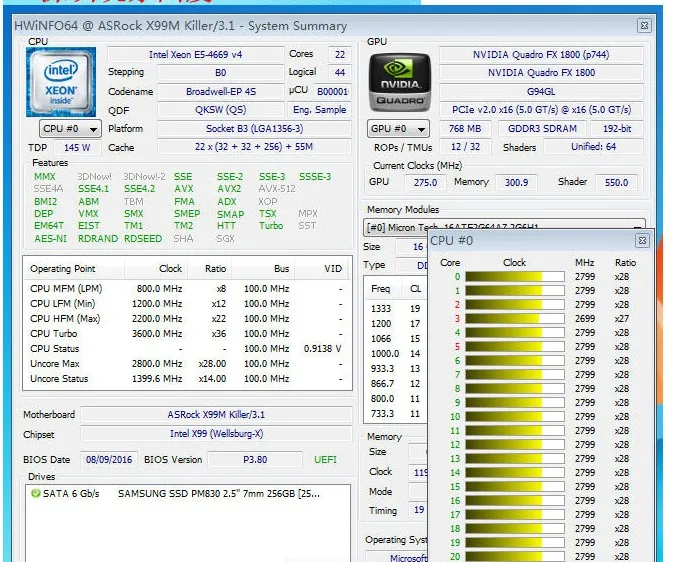The width and height of the screenshot is (673, 562).
Task: Open the CPU #0 selector dropdown
Action: click(x=70, y=128)
